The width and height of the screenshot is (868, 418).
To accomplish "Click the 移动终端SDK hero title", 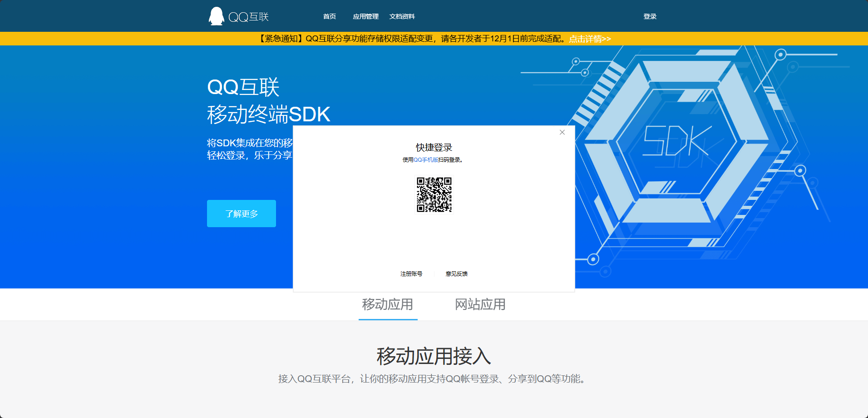I will [x=268, y=114].
